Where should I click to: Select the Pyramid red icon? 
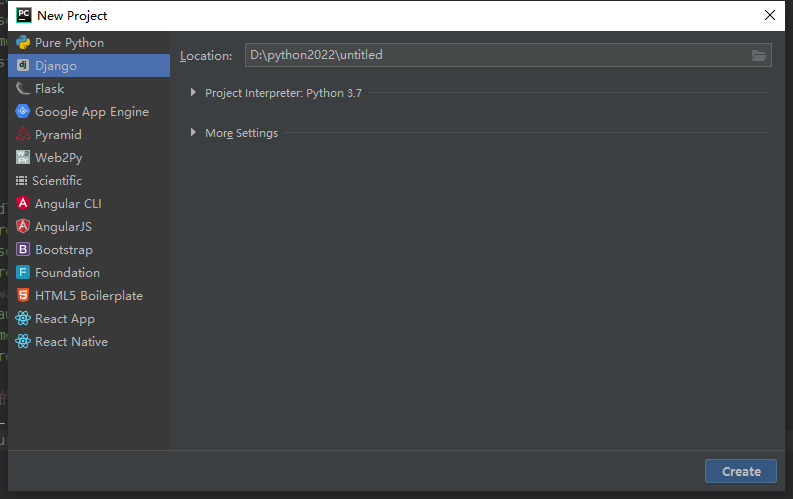click(23, 134)
